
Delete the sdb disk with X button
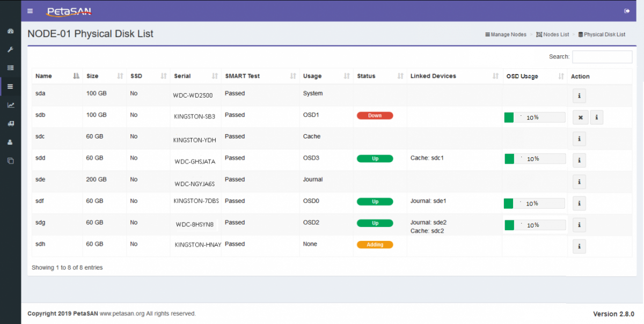pyautogui.click(x=580, y=117)
